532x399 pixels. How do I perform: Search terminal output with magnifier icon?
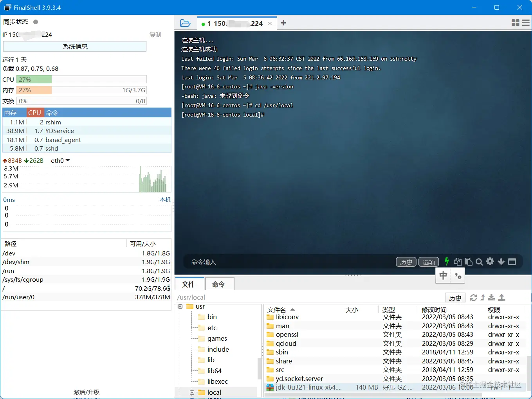tap(479, 262)
